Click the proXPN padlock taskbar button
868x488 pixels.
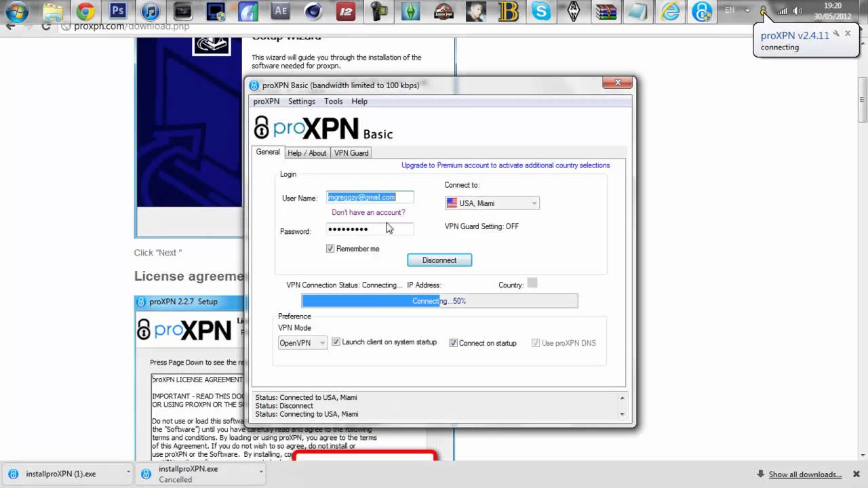702,12
